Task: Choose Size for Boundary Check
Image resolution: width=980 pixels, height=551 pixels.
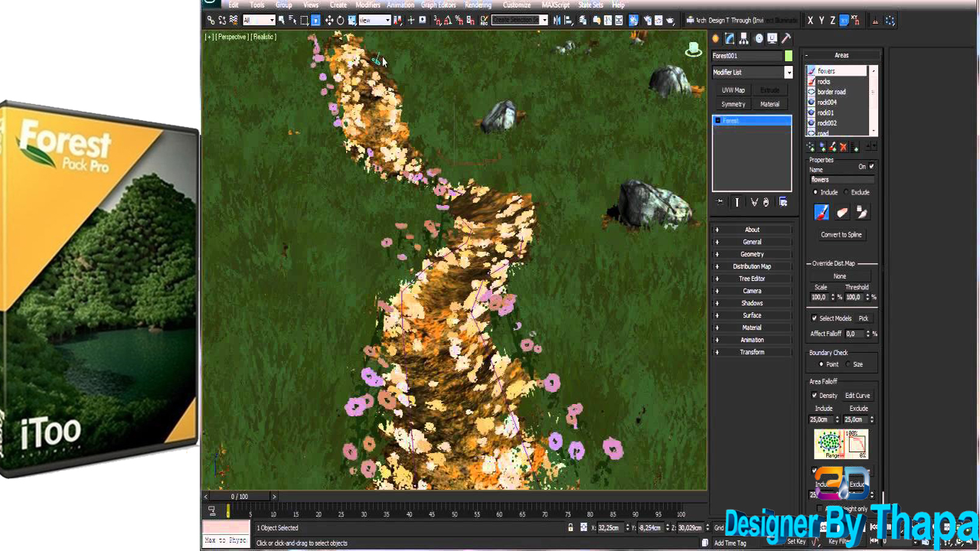Action: tap(848, 364)
